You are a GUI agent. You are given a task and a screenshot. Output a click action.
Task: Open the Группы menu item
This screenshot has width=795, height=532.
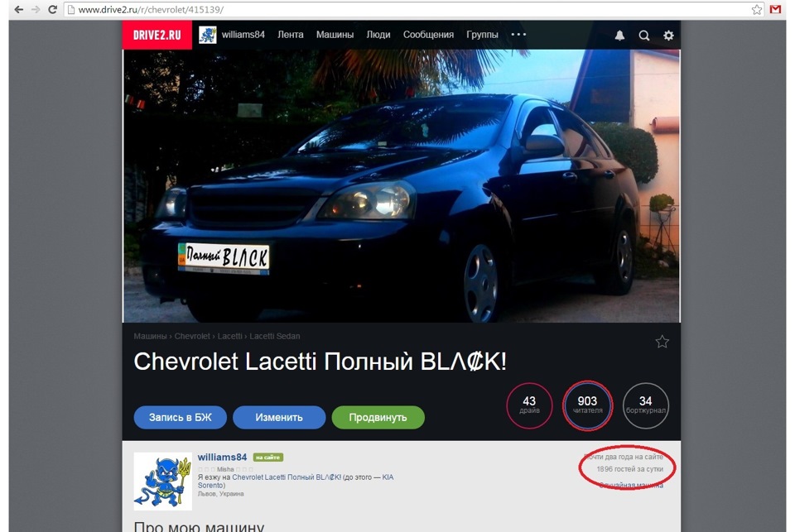[x=482, y=35]
